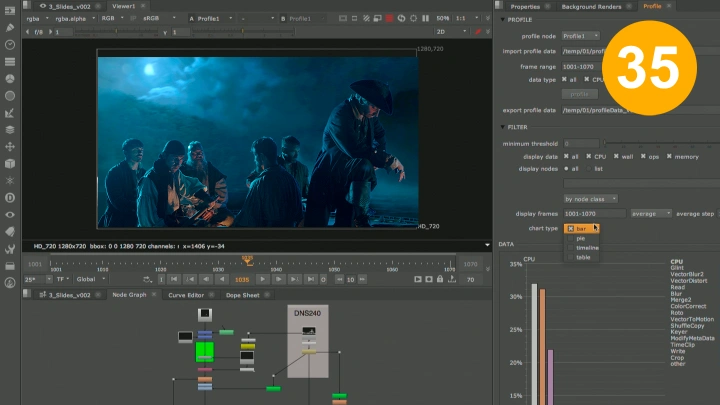Open the 'average' display frames dropdown

click(x=651, y=214)
